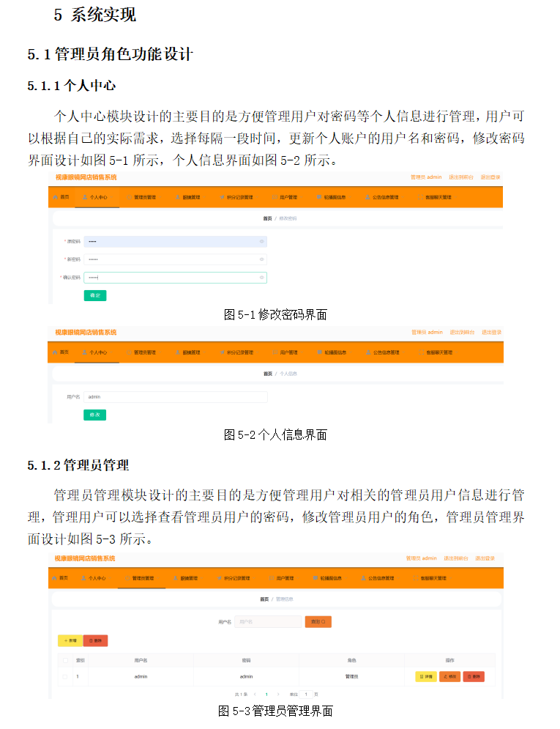Open 积分记录管理 menu in figure 5-3
This screenshot has width=560, height=729.
click(234, 578)
